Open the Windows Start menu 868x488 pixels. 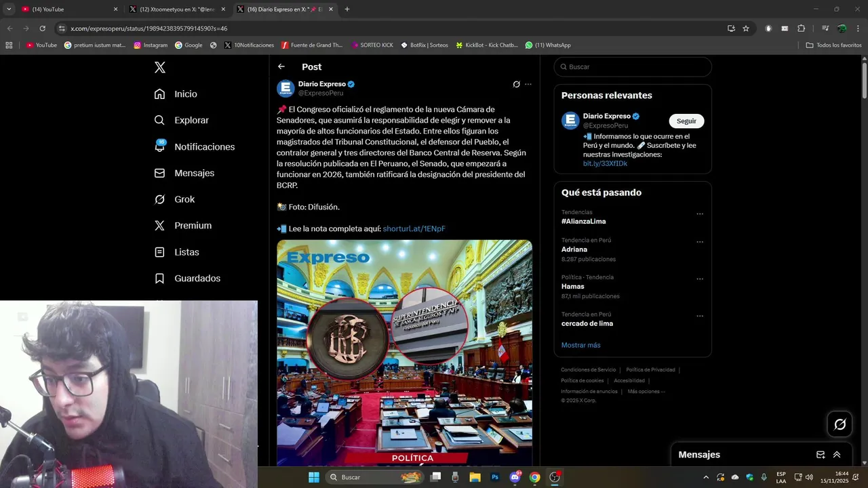[314, 477]
